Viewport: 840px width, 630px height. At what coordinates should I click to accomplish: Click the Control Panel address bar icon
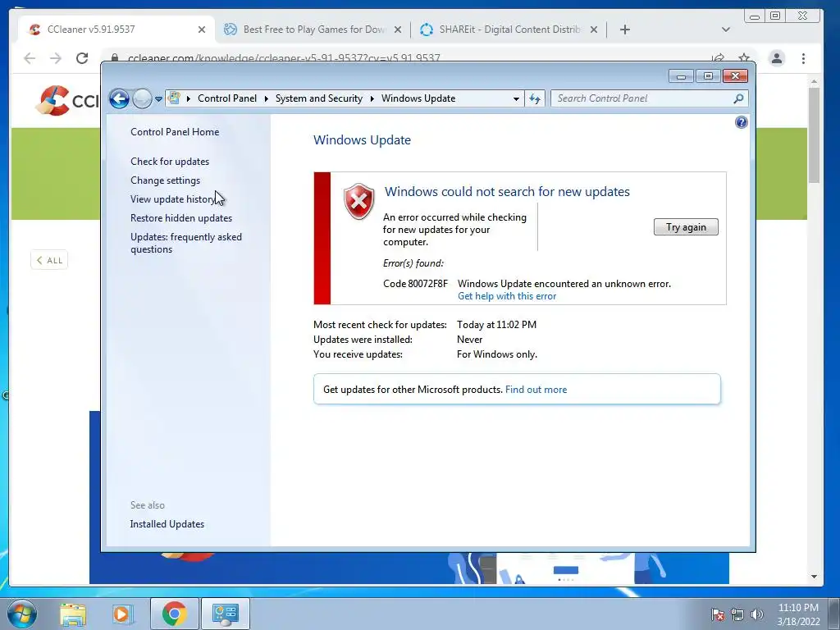click(x=174, y=98)
